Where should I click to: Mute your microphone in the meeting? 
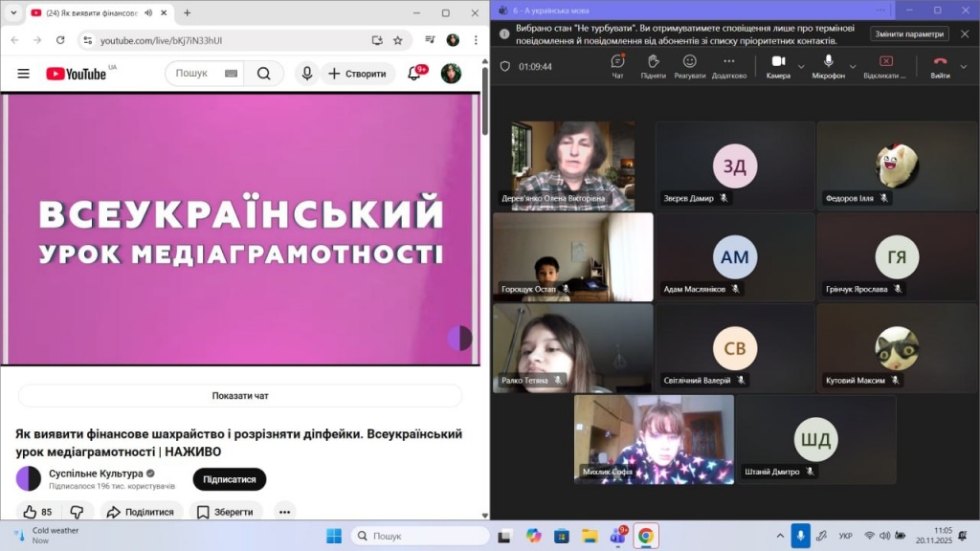click(827, 61)
